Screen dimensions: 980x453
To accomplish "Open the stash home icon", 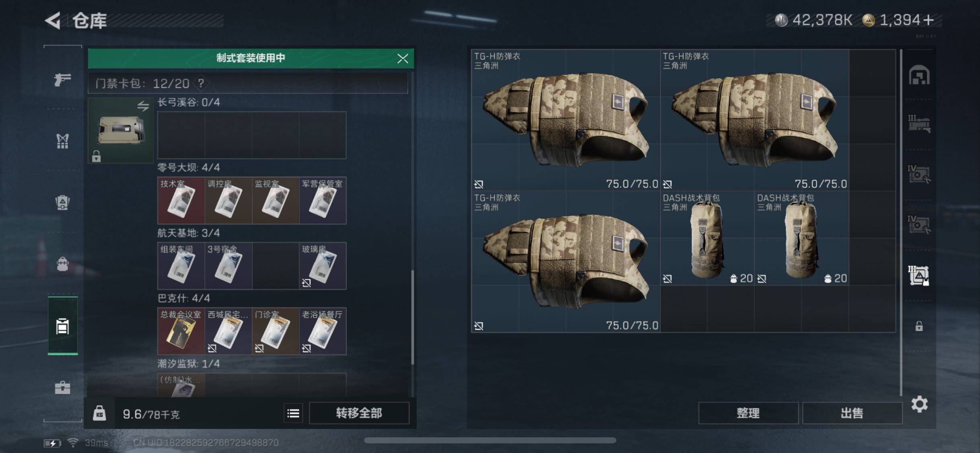I will (919, 75).
